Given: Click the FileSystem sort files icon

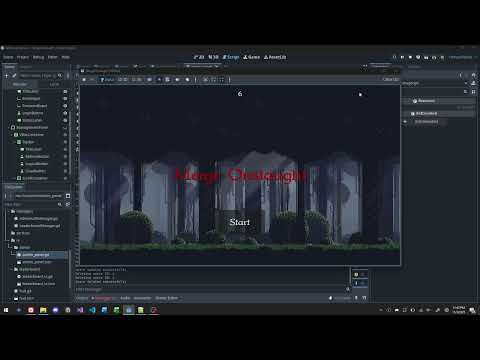Looking at the screenshot, I should [x=68, y=204].
